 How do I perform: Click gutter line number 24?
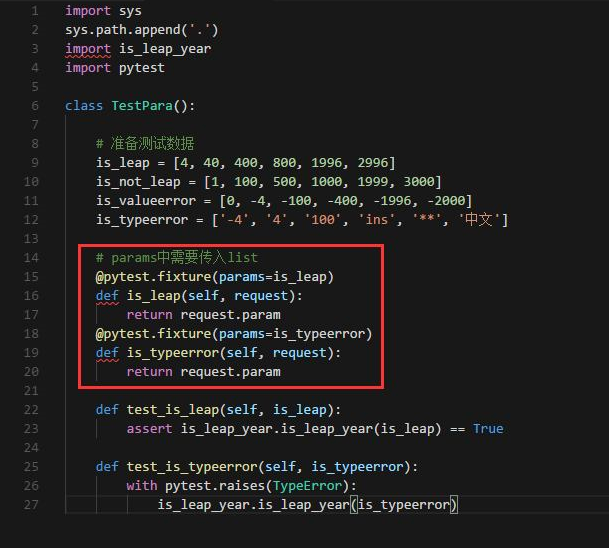point(31,448)
